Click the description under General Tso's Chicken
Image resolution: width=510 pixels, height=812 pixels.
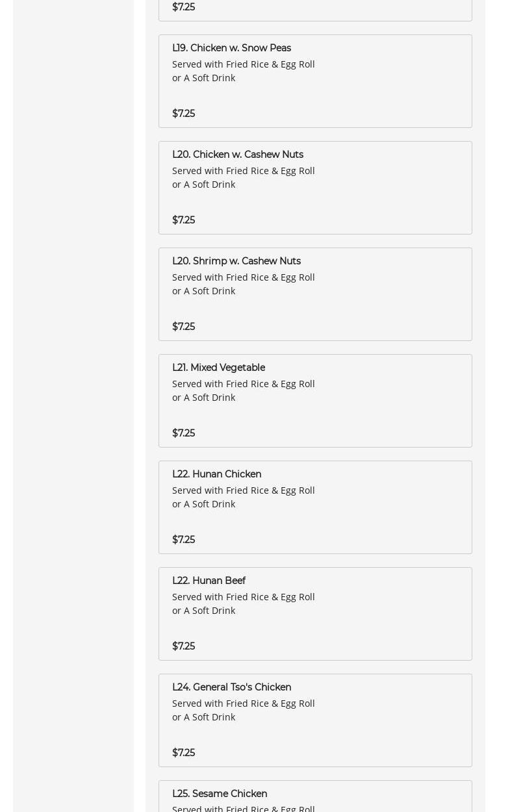coord(243,710)
